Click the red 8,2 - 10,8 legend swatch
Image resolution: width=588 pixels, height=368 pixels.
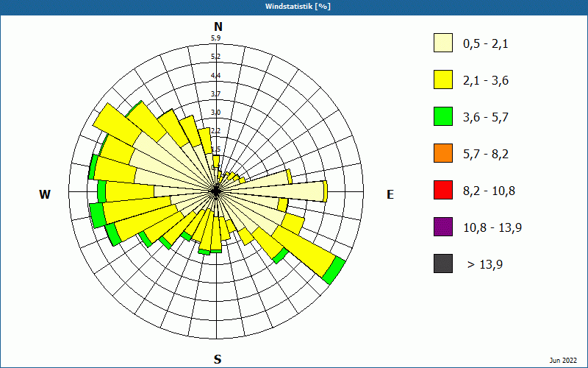443,190
